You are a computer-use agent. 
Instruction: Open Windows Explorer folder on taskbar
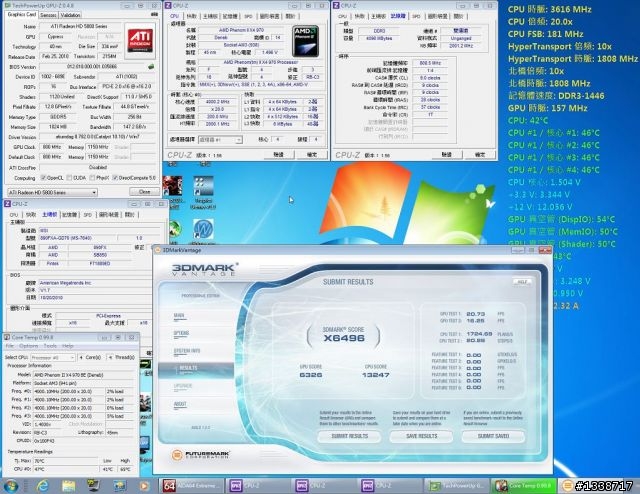(68, 486)
